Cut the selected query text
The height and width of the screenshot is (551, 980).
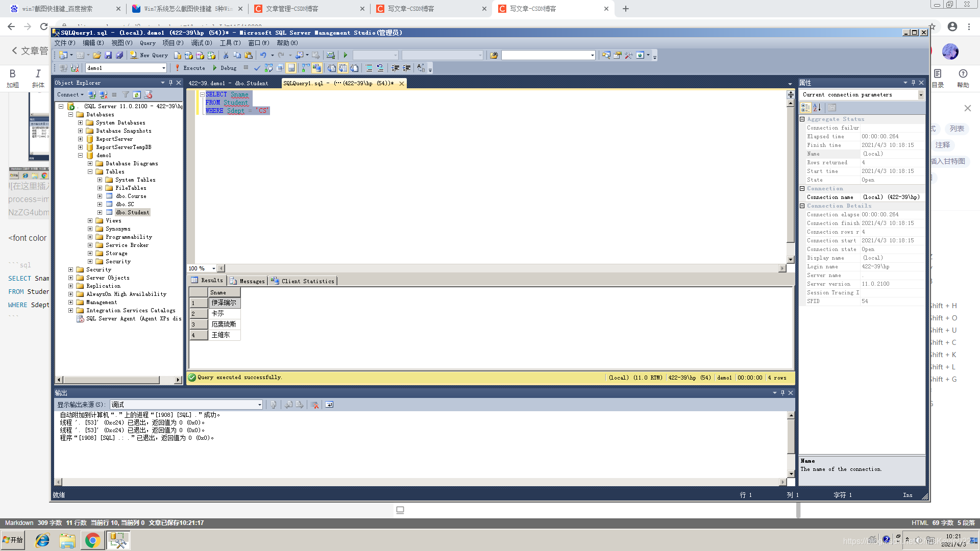[x=226, y=55]
